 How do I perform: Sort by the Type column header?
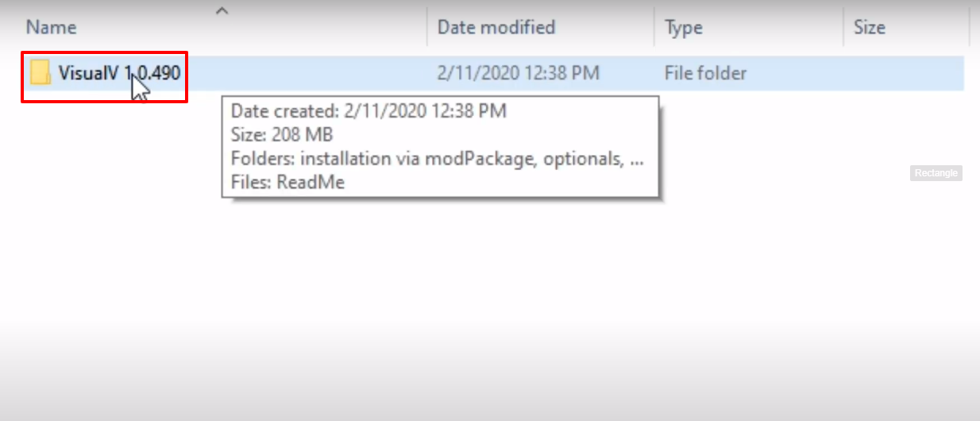[684, 28]
